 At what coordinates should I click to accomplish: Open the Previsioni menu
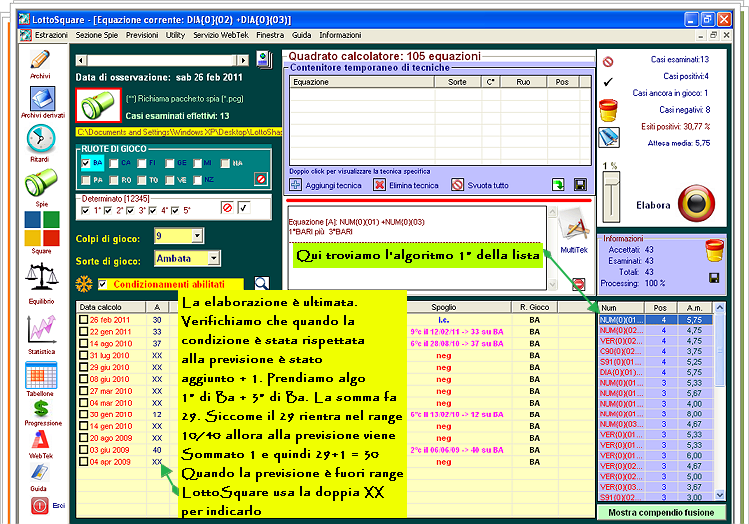pyautogui.click(x=142, y=34)
